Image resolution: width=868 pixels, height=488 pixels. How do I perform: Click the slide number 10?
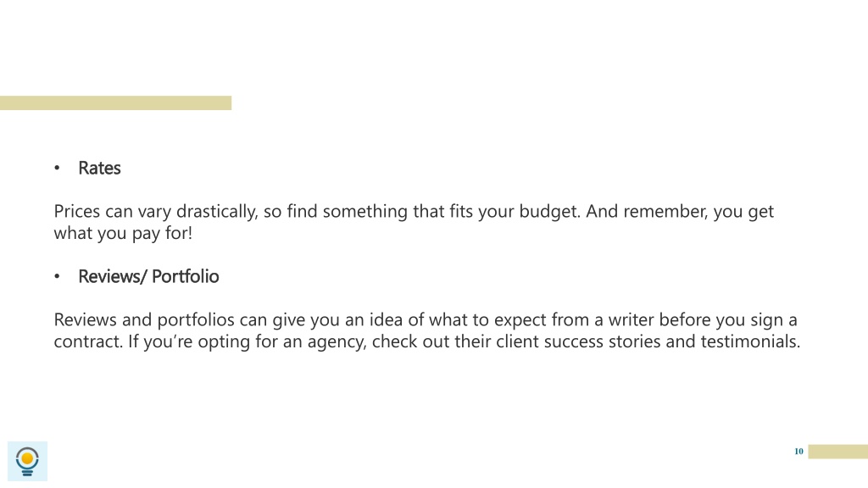tap(798, 452)
